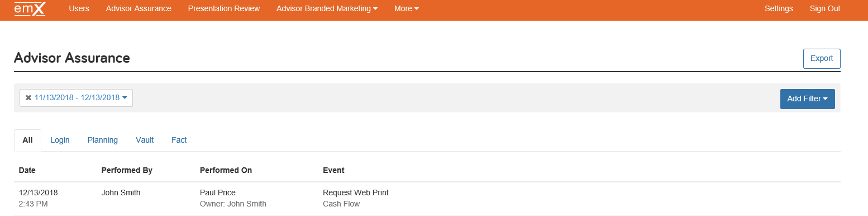Select the Request Web Print event row
Image resolution: width=868 pixels, height=216 pixels.
click(427, 199)
